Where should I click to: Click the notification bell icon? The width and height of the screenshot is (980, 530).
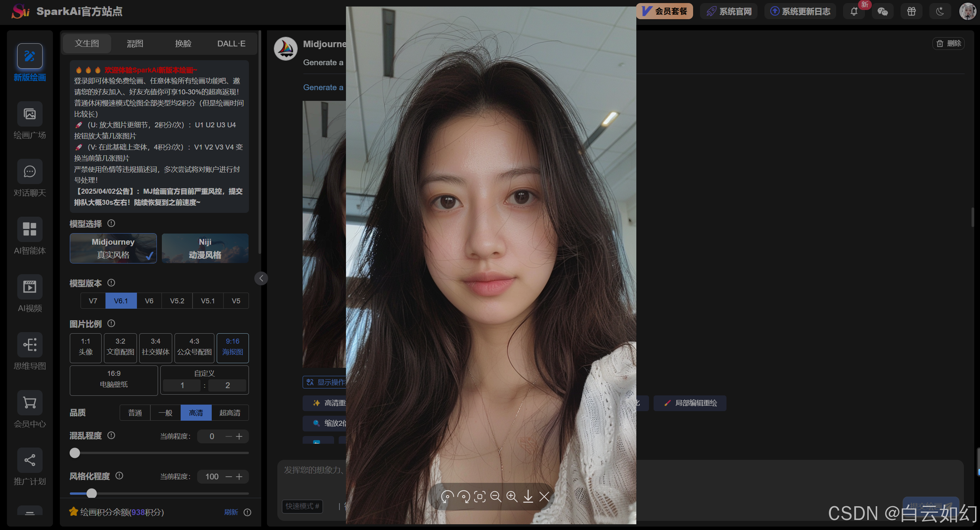854,12
